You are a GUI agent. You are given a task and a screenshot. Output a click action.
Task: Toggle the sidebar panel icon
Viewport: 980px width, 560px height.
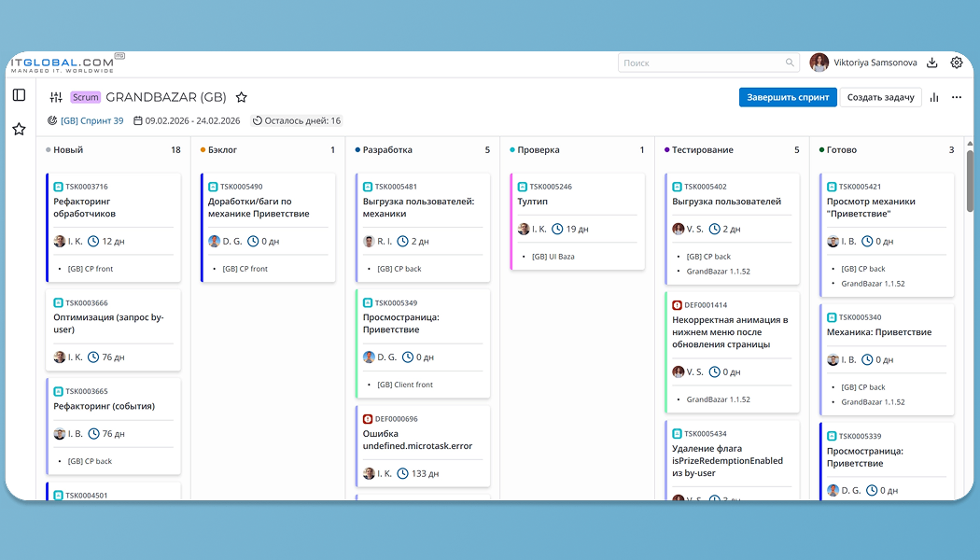(x=20, y=95)
